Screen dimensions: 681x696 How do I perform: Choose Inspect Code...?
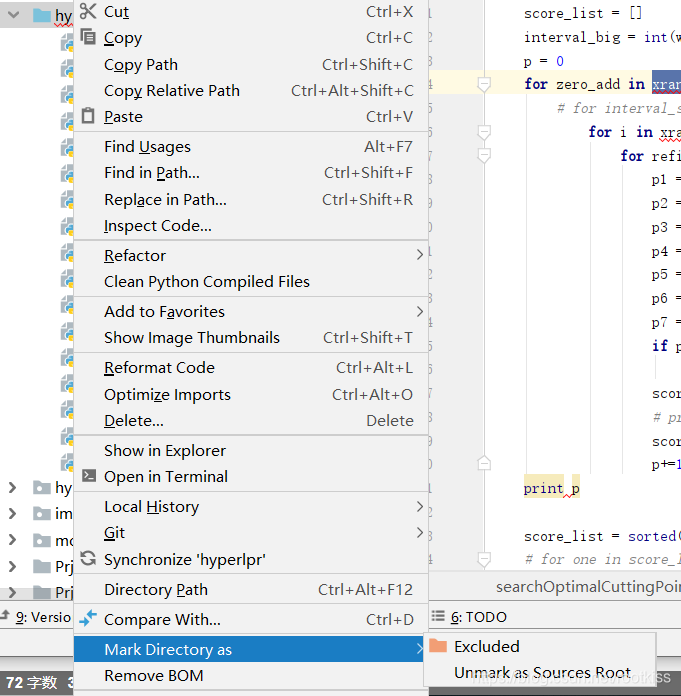[251, 225]
